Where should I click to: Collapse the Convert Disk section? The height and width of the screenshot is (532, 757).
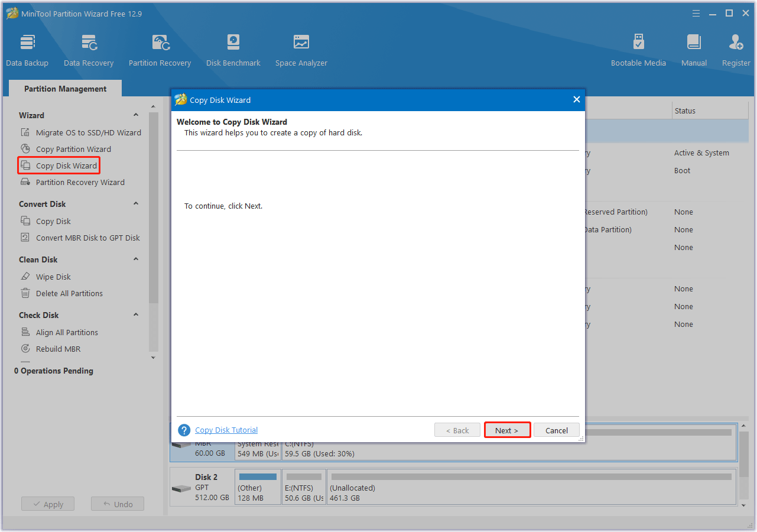[136, 204]
